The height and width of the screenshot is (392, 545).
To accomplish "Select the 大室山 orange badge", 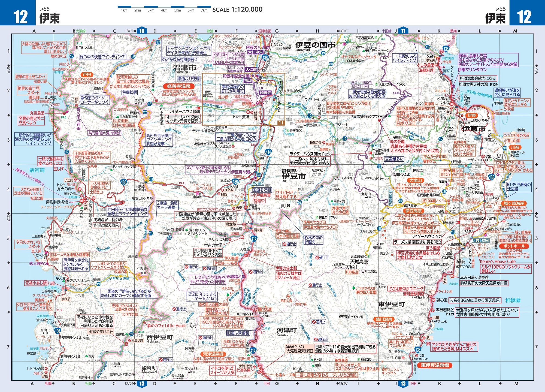I will (416, 180).
